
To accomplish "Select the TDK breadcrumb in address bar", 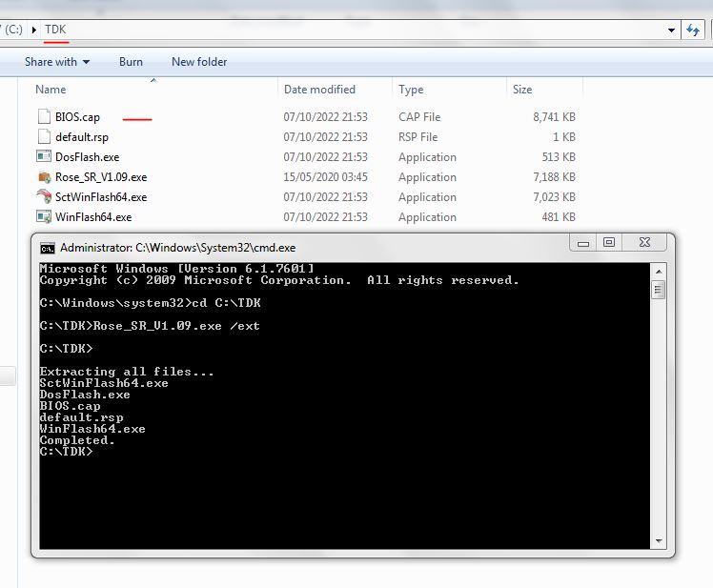I will coord(55,30).
